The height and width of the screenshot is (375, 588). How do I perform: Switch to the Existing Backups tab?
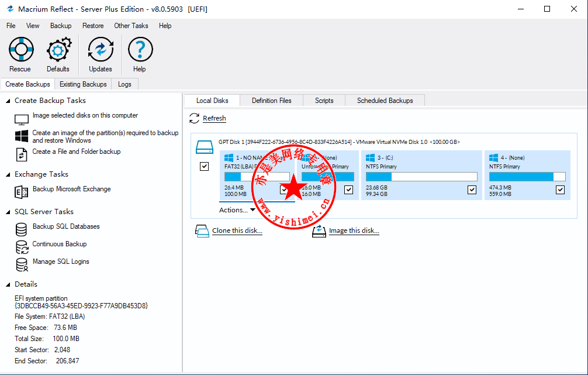[x=83, y=84]
